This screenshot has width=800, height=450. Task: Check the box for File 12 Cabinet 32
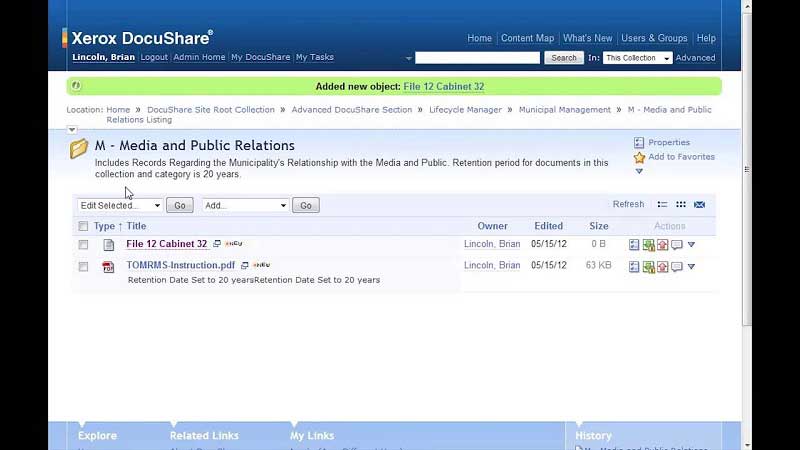(83, 245)
